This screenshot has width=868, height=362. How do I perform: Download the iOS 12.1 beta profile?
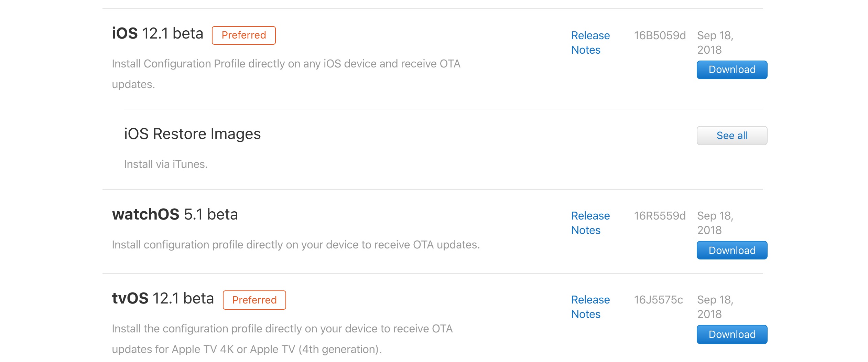(732, 70)
